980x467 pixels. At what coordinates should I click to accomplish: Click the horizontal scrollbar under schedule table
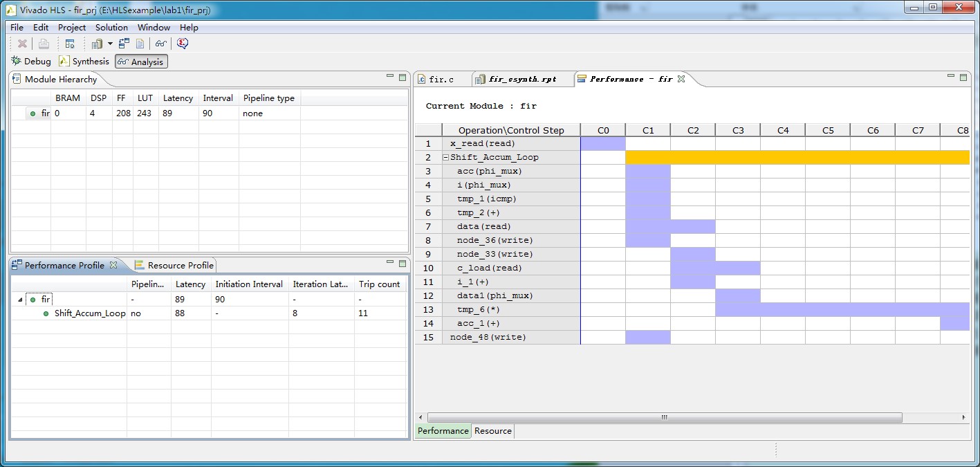(x=664, y=418)
